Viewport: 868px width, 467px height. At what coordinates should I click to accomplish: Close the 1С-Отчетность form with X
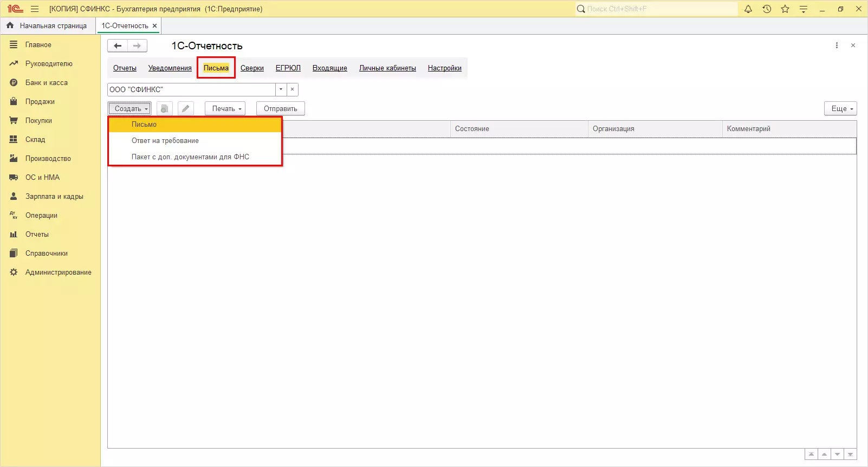tap(853, 46)
